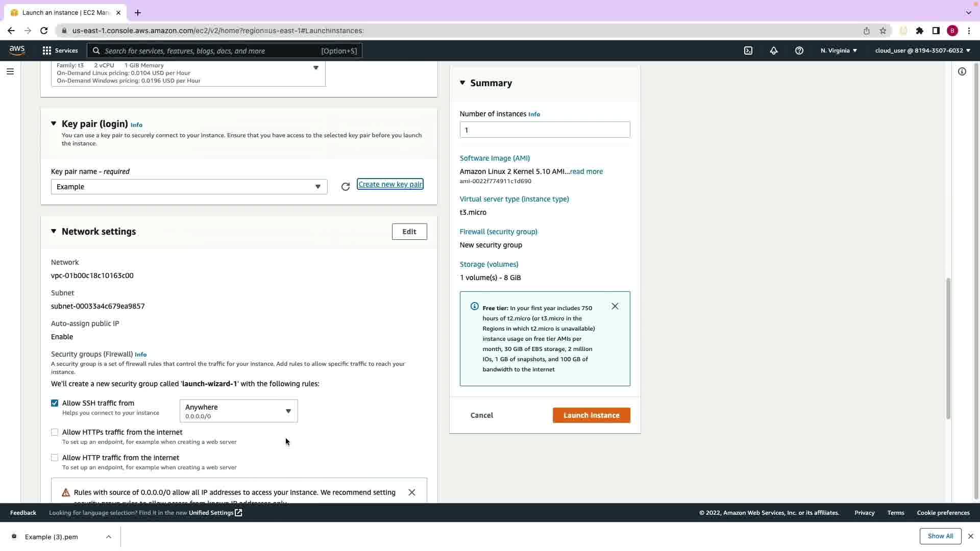
Task: Click the help question mark icon
Action: click(x=799, y=51)
